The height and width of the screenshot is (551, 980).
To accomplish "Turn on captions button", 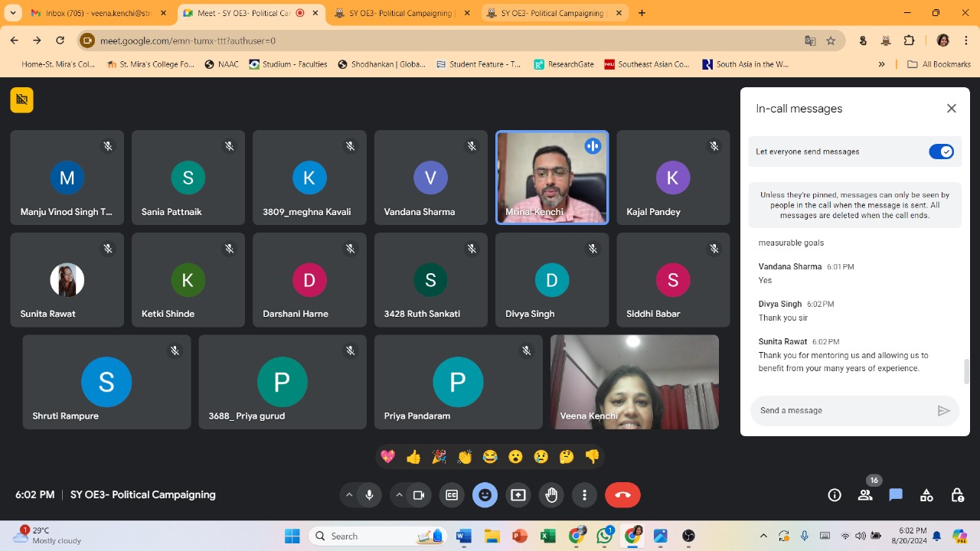I will click(452, 495).
